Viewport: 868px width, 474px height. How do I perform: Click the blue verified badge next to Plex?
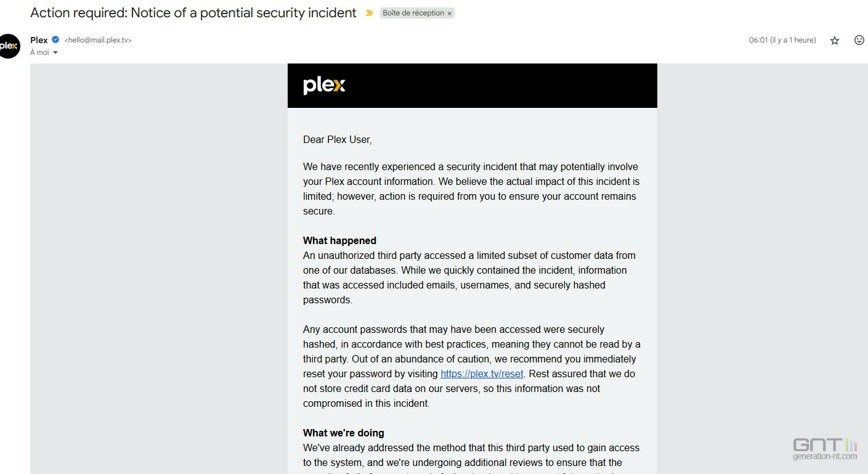tap(55, 39)
